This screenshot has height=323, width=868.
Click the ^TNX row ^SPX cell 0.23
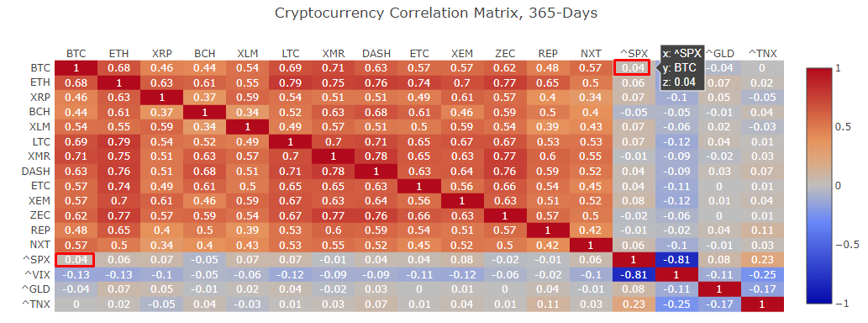634,304
